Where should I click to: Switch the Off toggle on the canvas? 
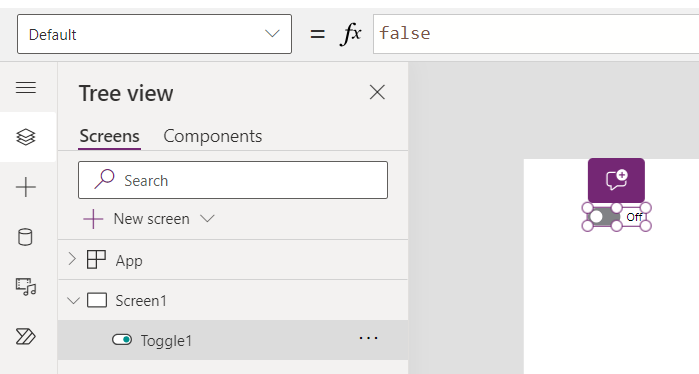(x=604, y=217)
